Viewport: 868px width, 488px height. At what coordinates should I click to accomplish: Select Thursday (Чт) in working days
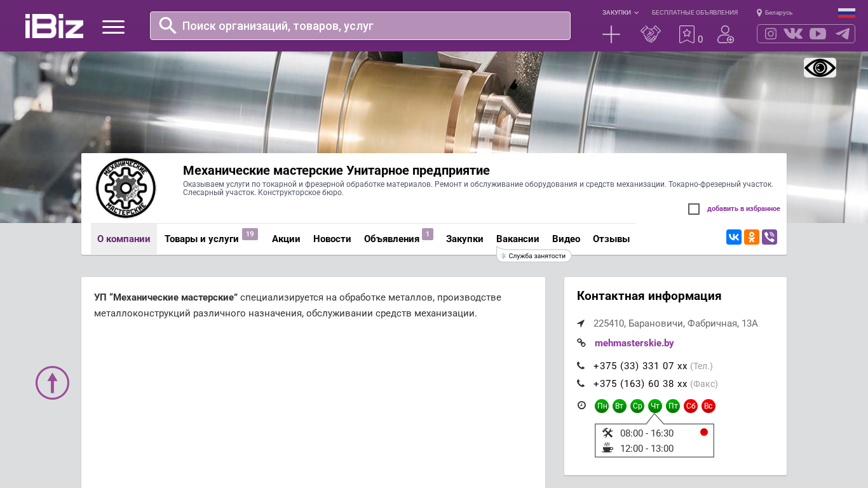point(655,406)
